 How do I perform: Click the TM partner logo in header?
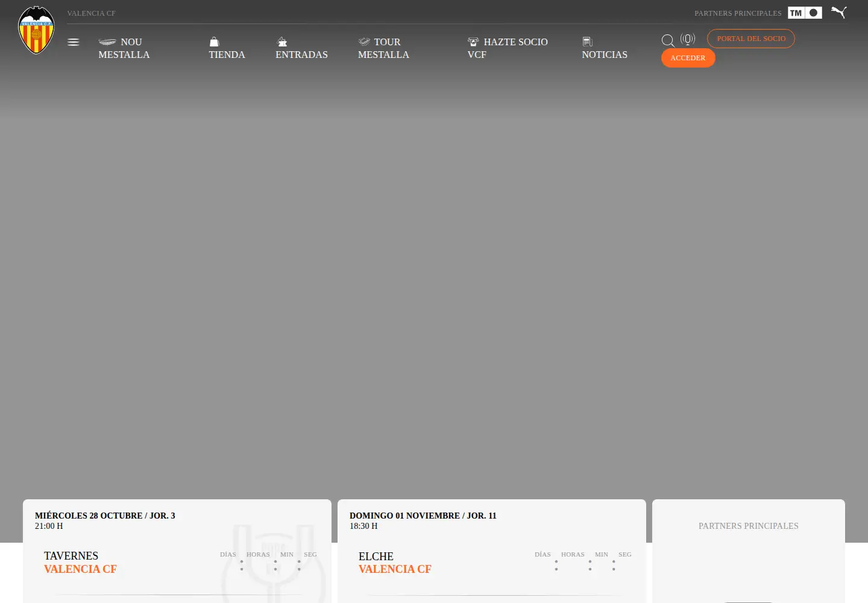click(x=805, y=13)
